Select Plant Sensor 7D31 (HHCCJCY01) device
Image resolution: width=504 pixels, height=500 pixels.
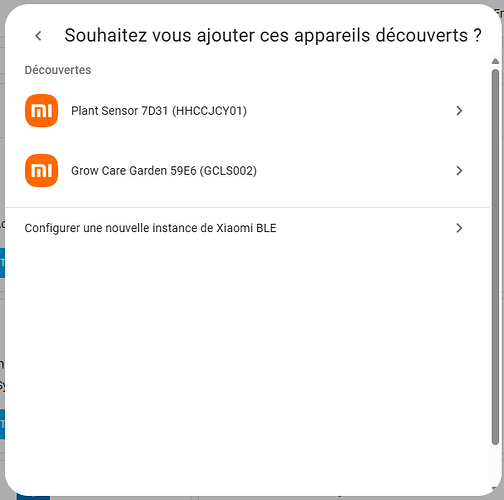[x=247, y=111]
